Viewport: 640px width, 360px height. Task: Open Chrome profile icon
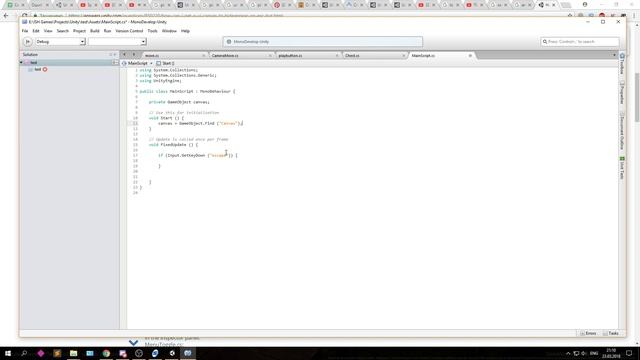tap(585, 4)
